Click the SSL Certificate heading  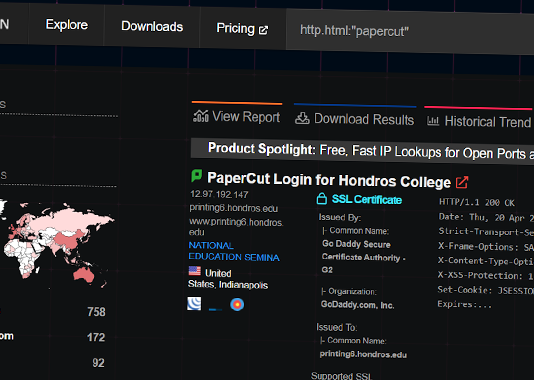point(367,199)
